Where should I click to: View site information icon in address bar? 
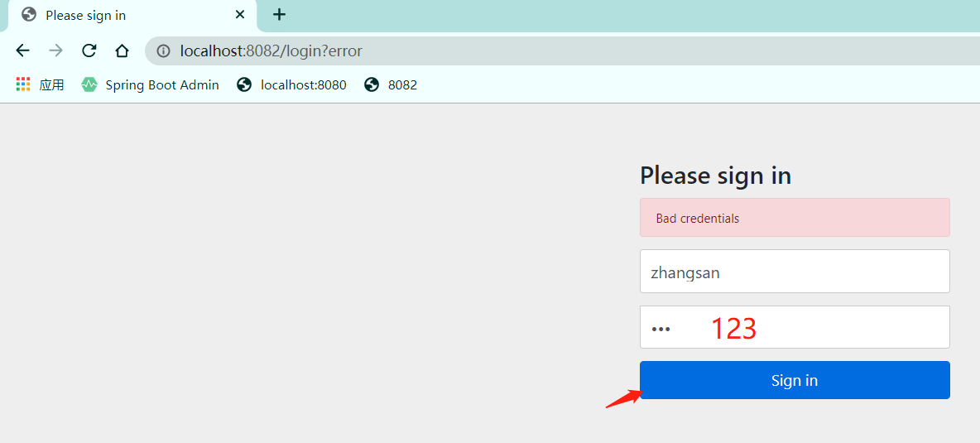163,51
